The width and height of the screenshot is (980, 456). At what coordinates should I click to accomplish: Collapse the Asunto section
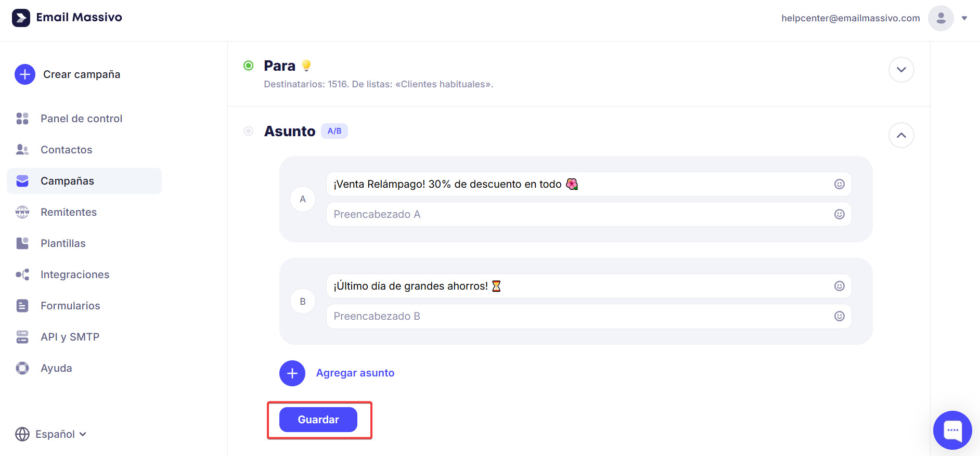coord(901,135)
